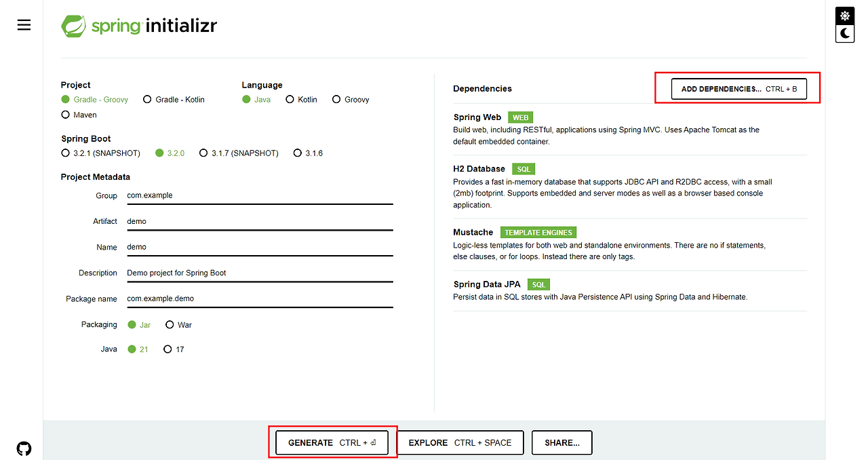The height and width of the screenshot is (460, 868).
Task: Open the GitHub icon link
Action: click(24, 448)
